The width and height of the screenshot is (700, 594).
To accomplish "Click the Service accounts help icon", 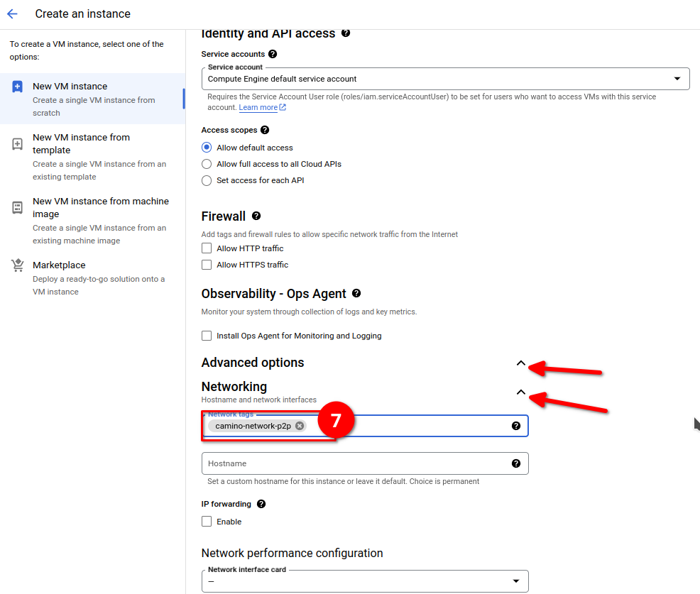I will pos(273,54).
